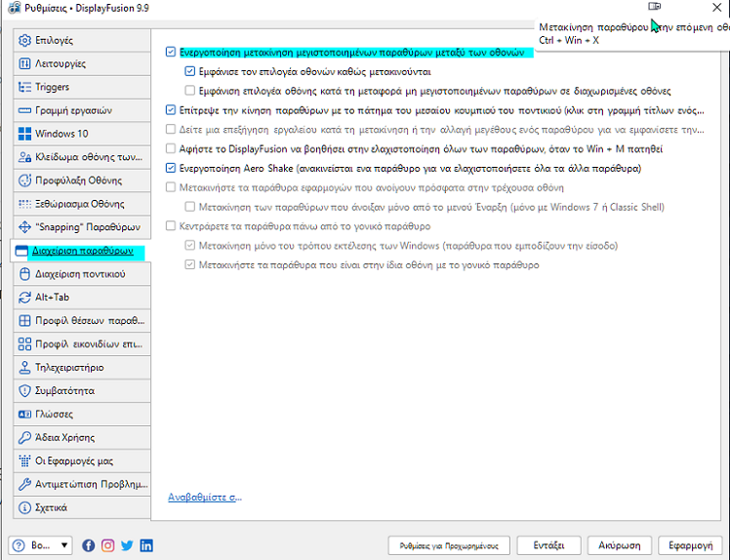Screen dimensions: 730x560
Task: Click the Οι Εφαρμογές μας icon
Action: [x=24, y=460]
